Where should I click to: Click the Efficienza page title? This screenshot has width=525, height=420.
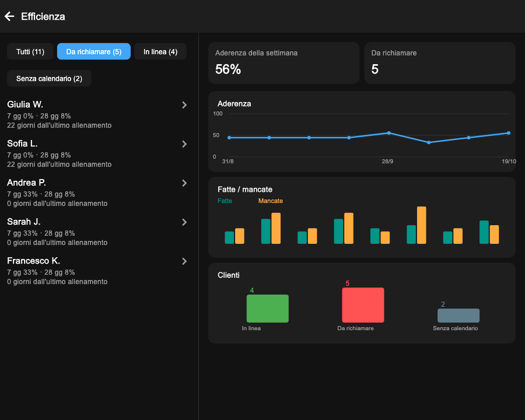pos(43,16)
